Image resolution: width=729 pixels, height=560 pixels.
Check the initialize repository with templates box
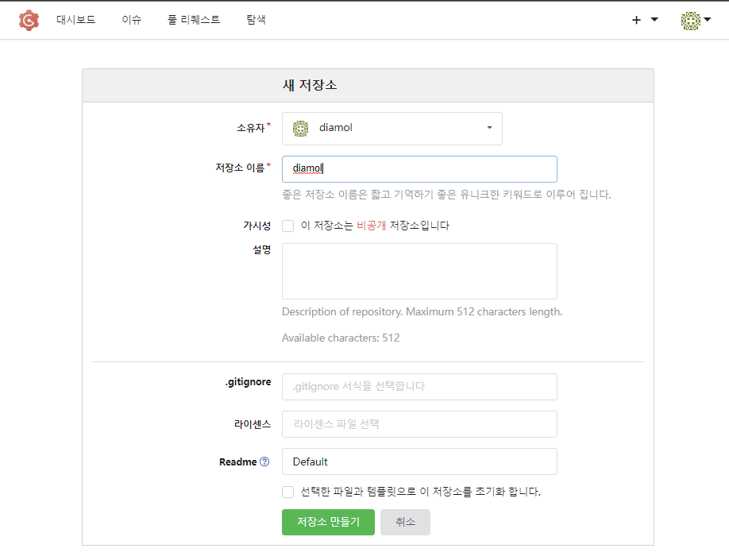click(x=287, y=492)
